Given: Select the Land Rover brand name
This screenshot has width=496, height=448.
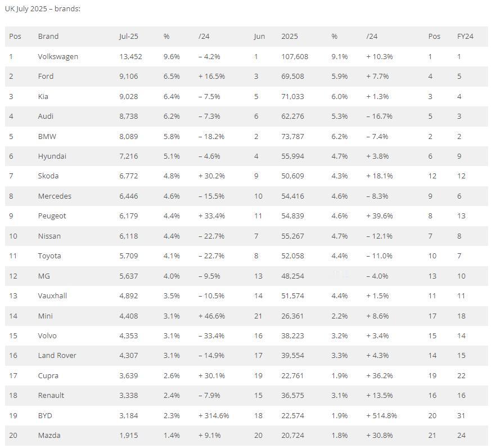Looking at the screenshot, I should pyautogui.click(x=57, y=355).
